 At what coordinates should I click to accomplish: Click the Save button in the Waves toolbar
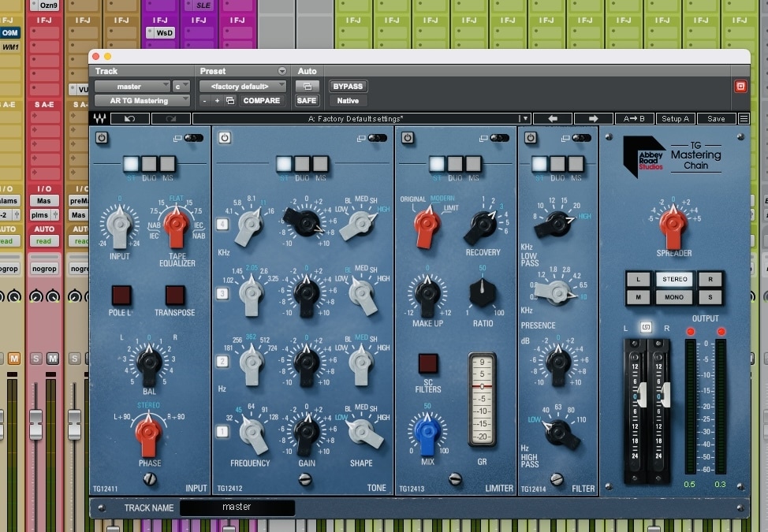tap(716, 119)
